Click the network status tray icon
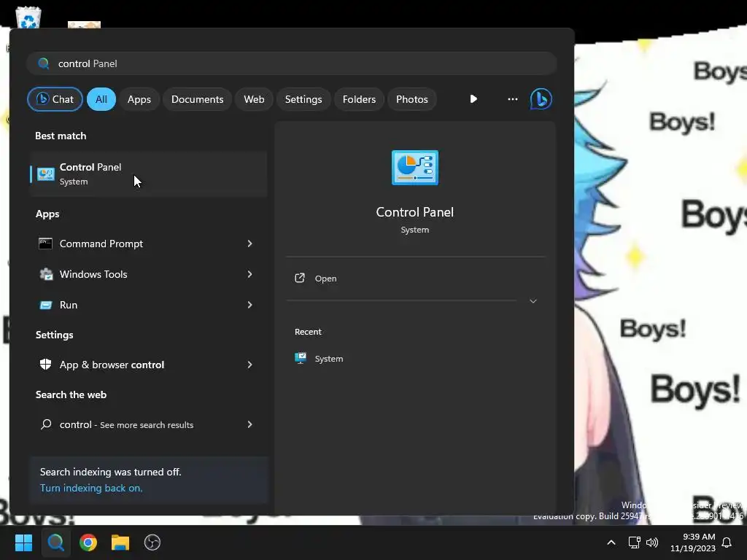This screenshot has width=747, height=560. 634,542
